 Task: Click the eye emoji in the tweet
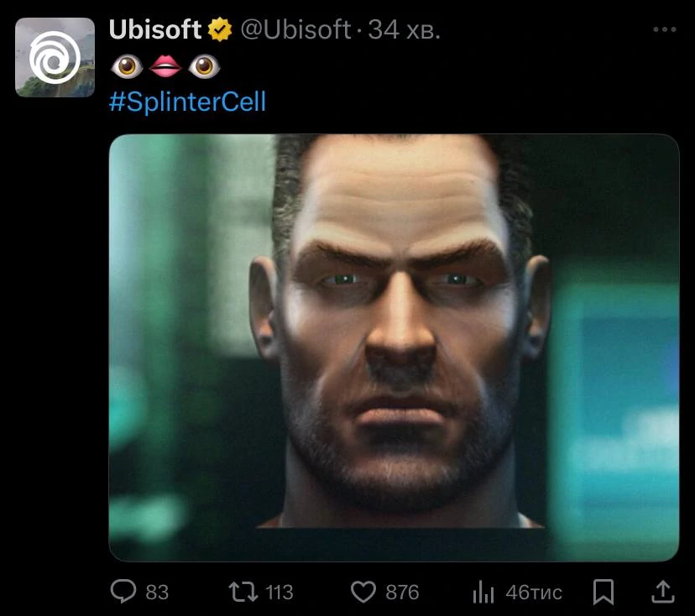click(127, 66)
